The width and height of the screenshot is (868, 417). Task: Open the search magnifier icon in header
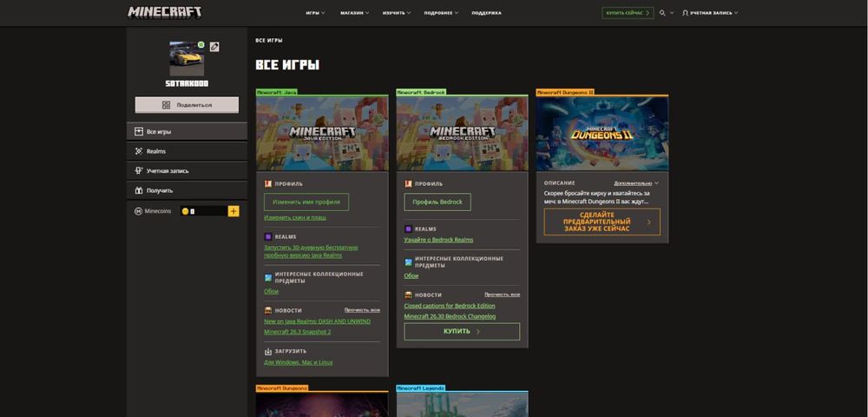pyautogui.click(x=662, y=13)
